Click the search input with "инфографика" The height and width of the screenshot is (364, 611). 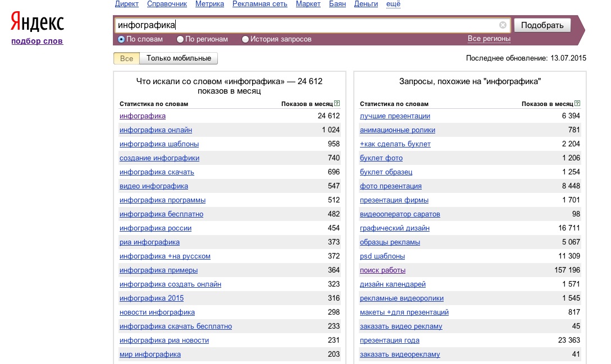point(306,25)
